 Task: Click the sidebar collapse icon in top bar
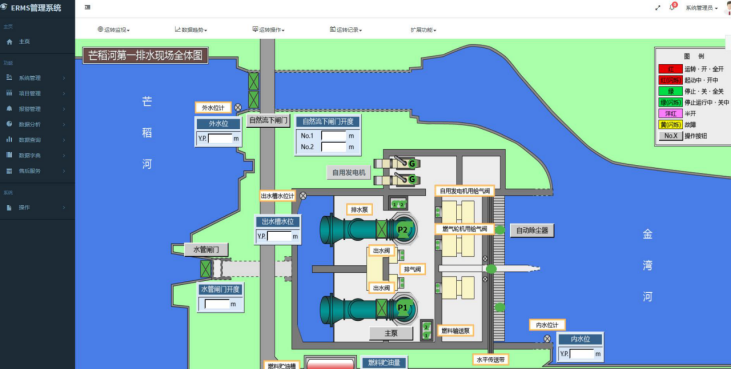tap(88, 7)
